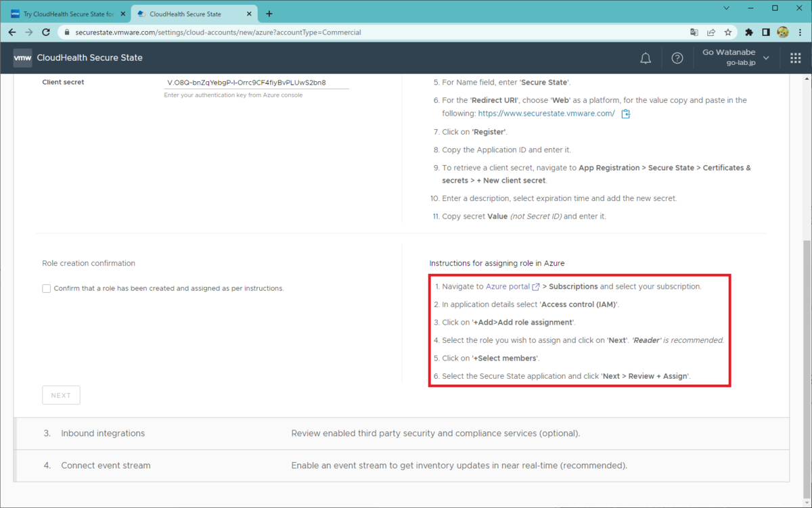Open the translate page icon
The image size is (812, 508).
(x=694, y=32)
